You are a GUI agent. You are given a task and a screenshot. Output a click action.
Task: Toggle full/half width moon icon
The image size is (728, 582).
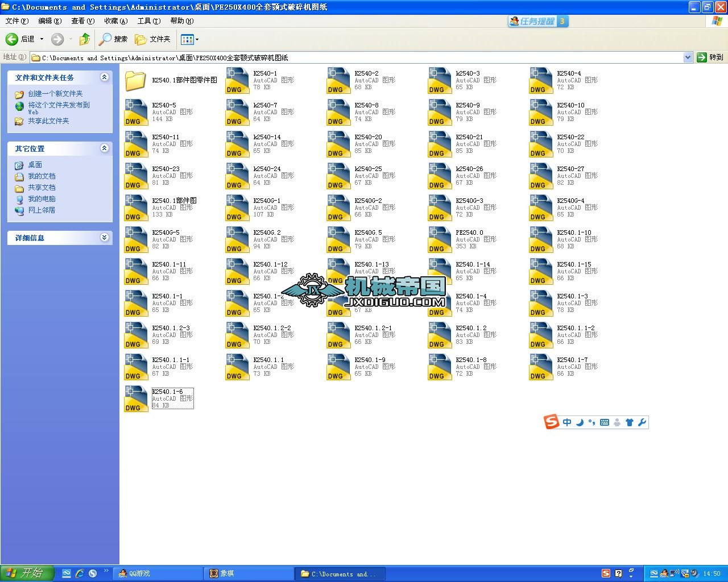coord(580,422)
